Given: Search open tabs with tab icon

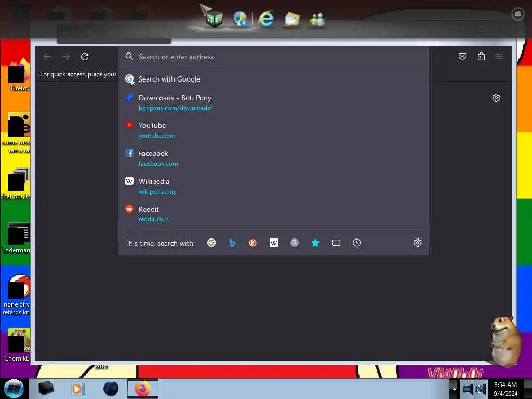Looking at the screenshot, I should 336,243.
